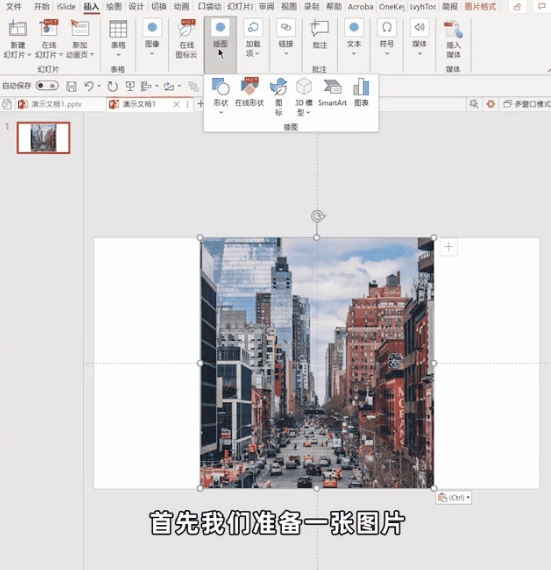Open the 绘图 ribbon tab
The width and height of the screenshot is (551, 570).
coord(114,7)
